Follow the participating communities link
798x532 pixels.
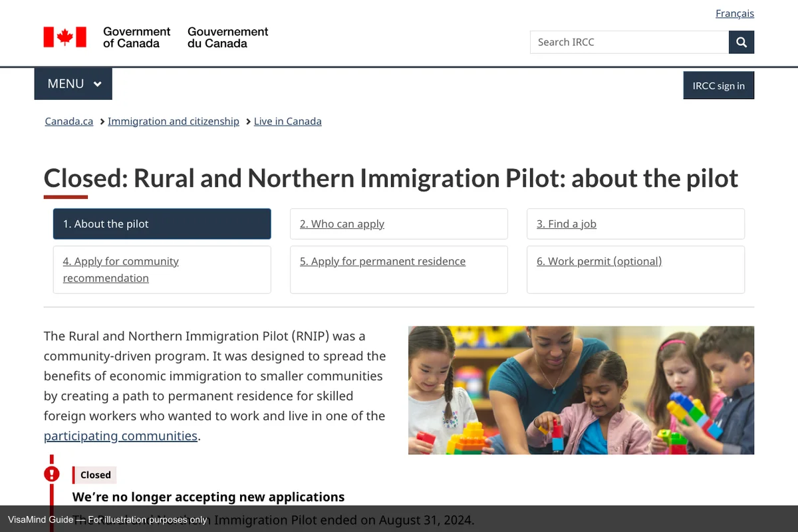120,436
